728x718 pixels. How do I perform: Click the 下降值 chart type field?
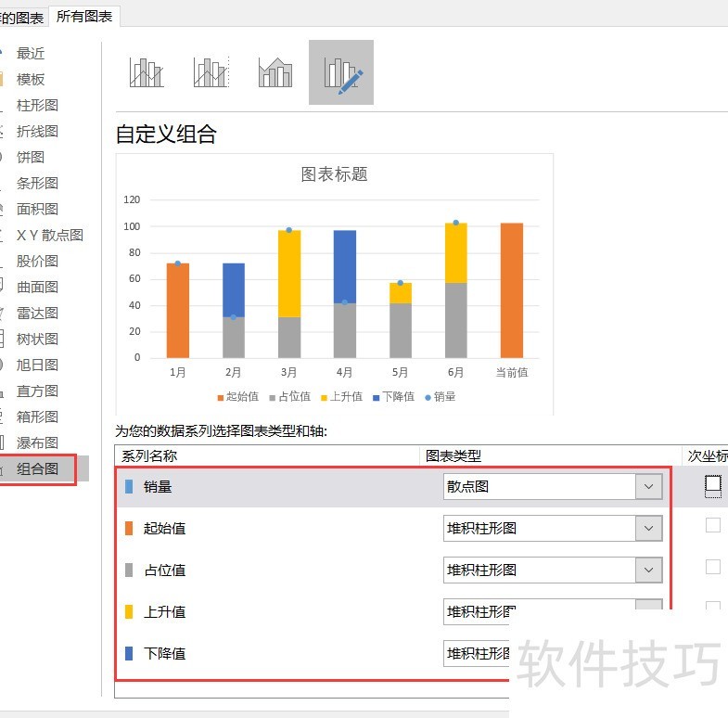coord(477,654)
